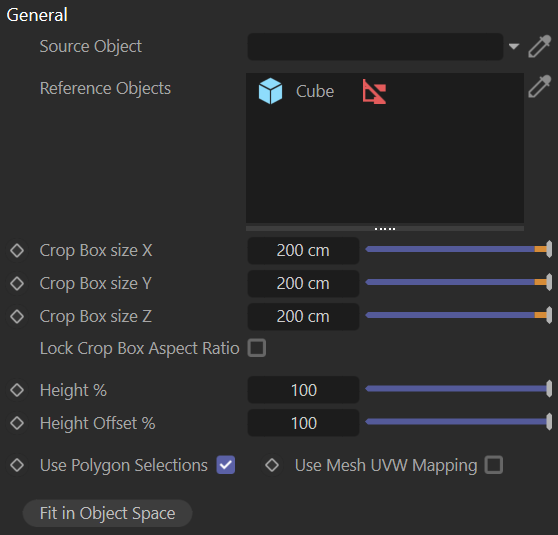The height and width of the screenshot is (535, 558).
Task: Click the Source Object eyedropper picker icon
Action: pyautogui.click(x=539, y=46)
